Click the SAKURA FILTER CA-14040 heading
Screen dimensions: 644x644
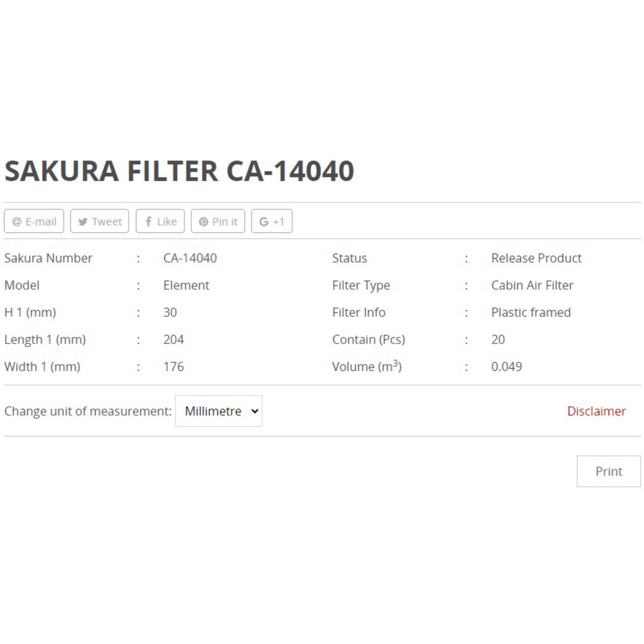(179, 171)
